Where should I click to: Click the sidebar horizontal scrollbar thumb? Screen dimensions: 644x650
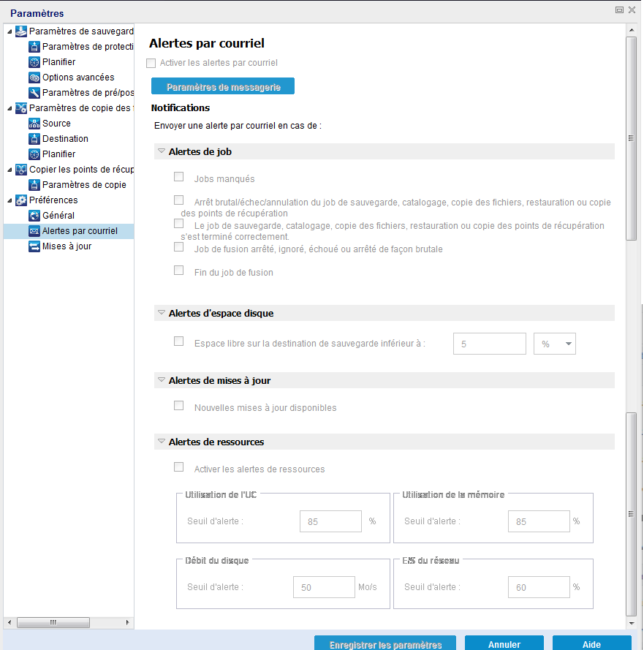(x=53, y=623)
